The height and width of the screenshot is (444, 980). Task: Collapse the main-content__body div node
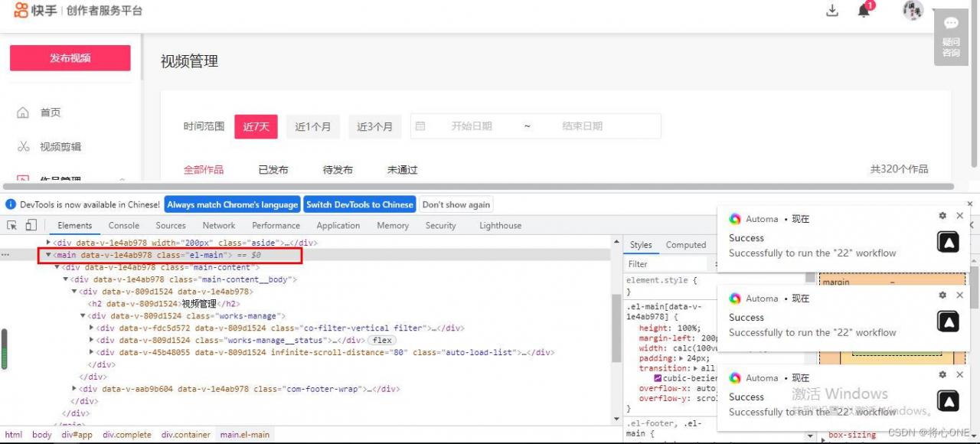click(66, 279)
